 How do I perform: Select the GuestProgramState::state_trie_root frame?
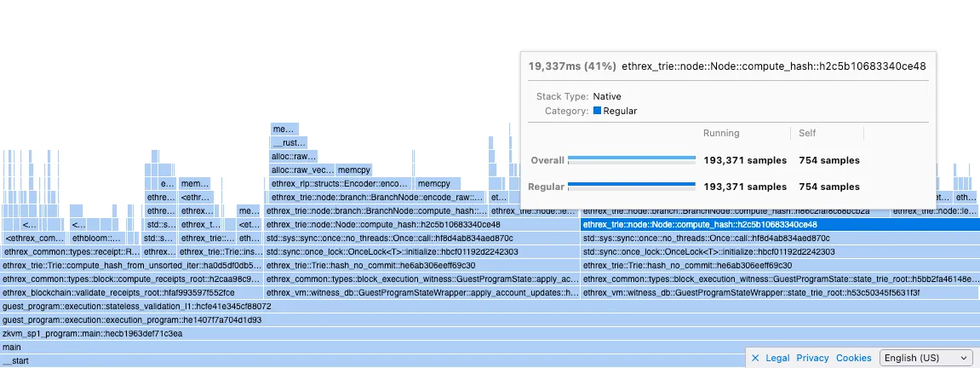[779, 279]
